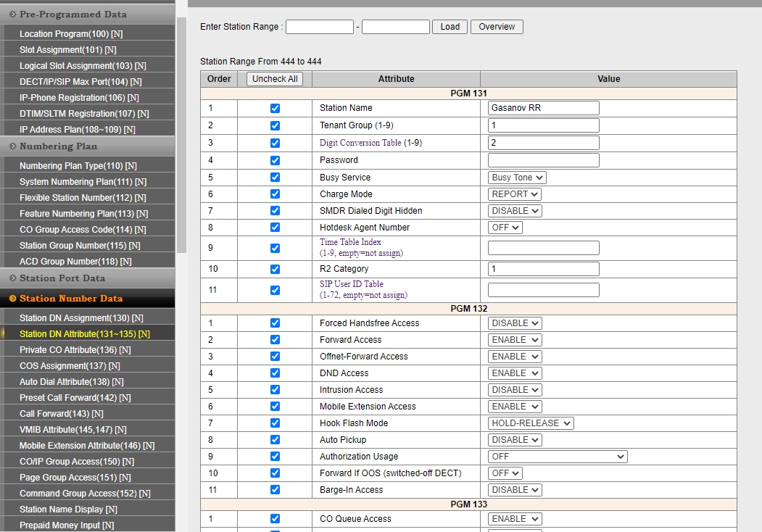The image size is (762, 532).
Task: Collapse the Pre-Programmed Data section
Action: click(73, 14)
